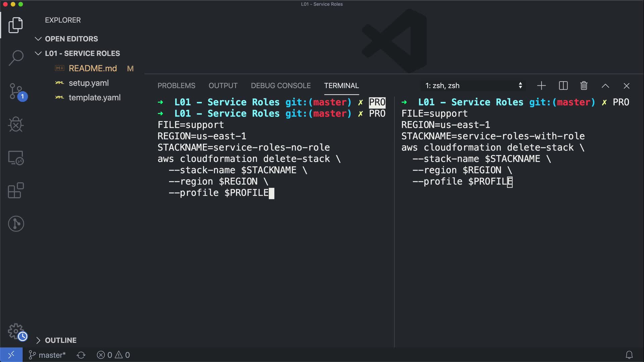Open Source Control view with badge
This screenshot has width=644, height=362.
tap(16, 91)
